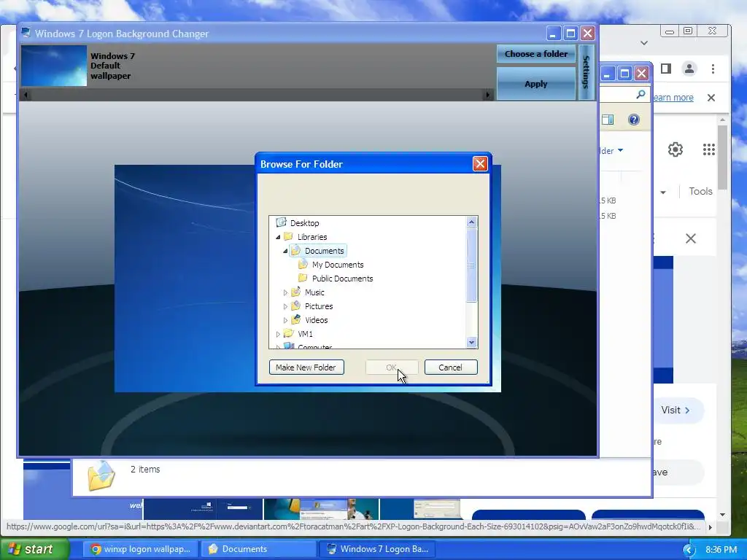Click the learn more link in Chrome

tap(673, 97)
